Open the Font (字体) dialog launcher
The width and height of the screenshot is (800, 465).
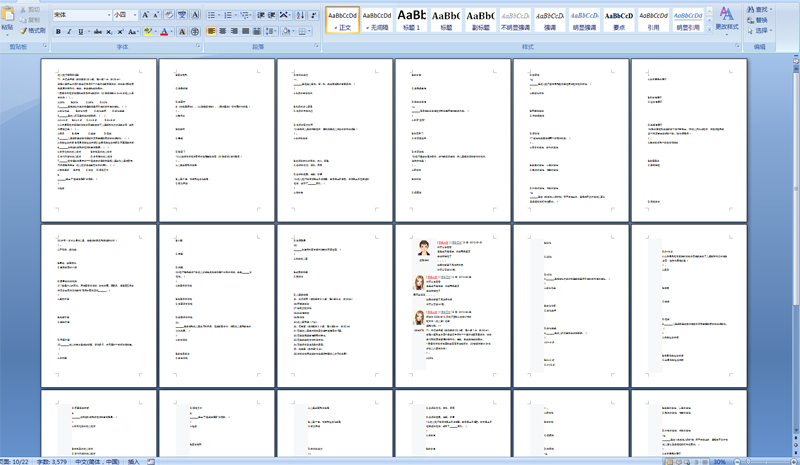[198, 46]
